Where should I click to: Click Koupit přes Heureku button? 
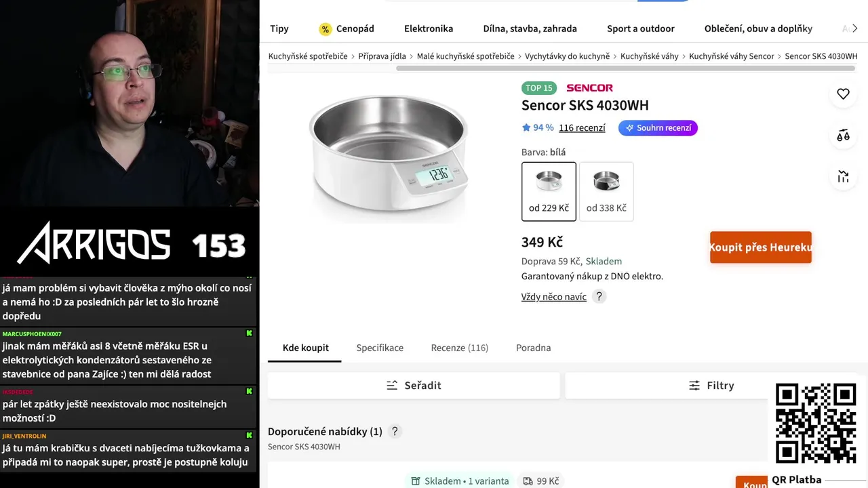(761, 247)
